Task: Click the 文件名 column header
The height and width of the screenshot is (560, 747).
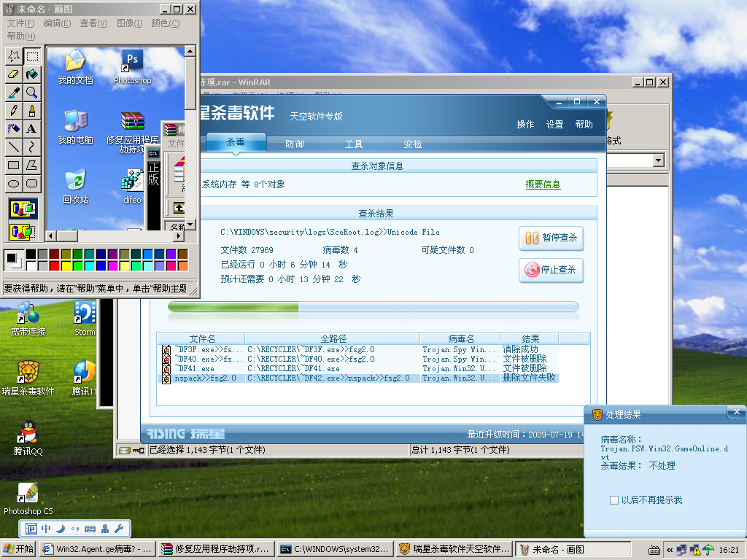Action: 202,338
